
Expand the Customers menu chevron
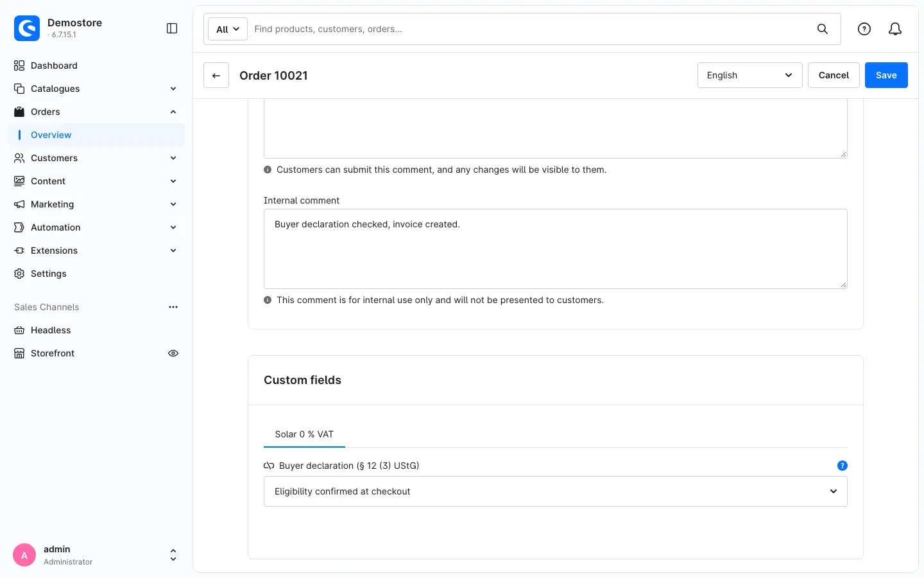(x=173, y=158)
